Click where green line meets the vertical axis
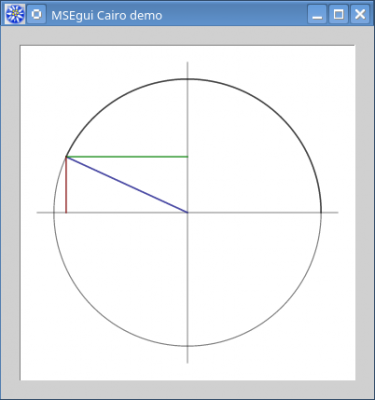Viewport: 375px width, 400px height. [x=187, y=157]
